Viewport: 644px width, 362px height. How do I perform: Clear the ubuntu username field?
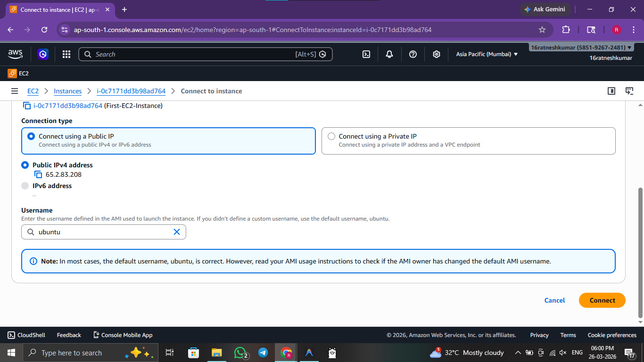pos(177,232)
